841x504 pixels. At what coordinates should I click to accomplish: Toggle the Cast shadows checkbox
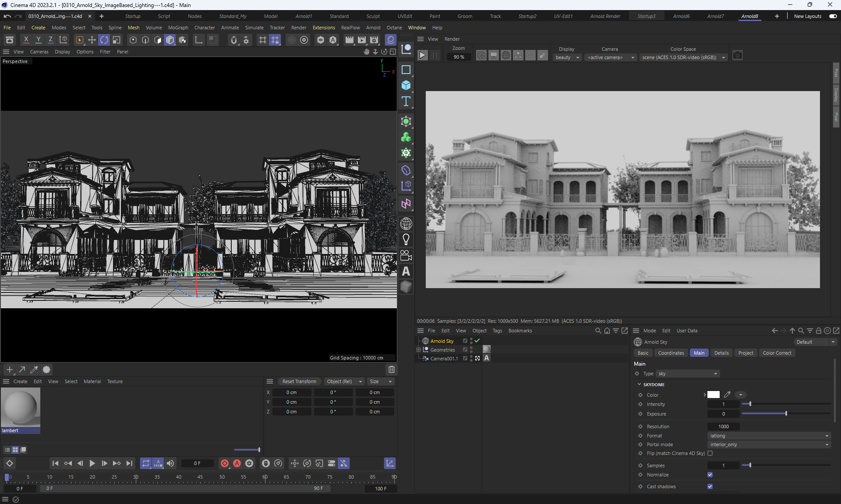coord(710,486)
